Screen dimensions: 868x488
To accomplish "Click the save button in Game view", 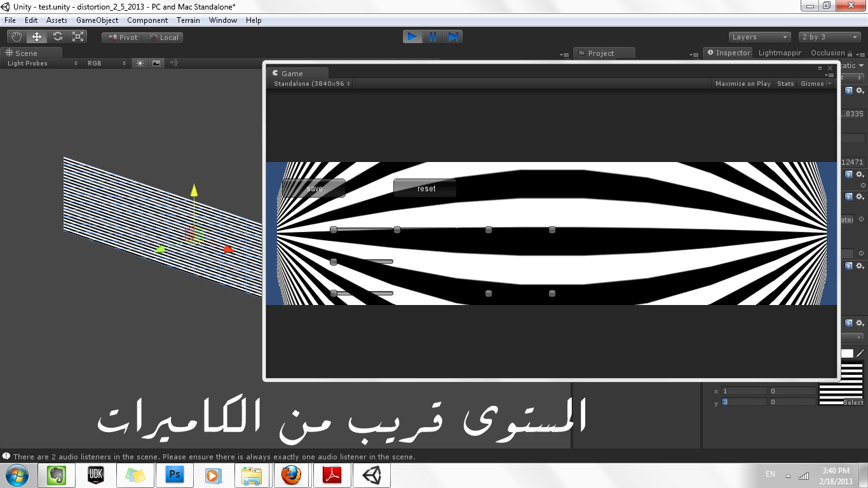I will point(314,188).
